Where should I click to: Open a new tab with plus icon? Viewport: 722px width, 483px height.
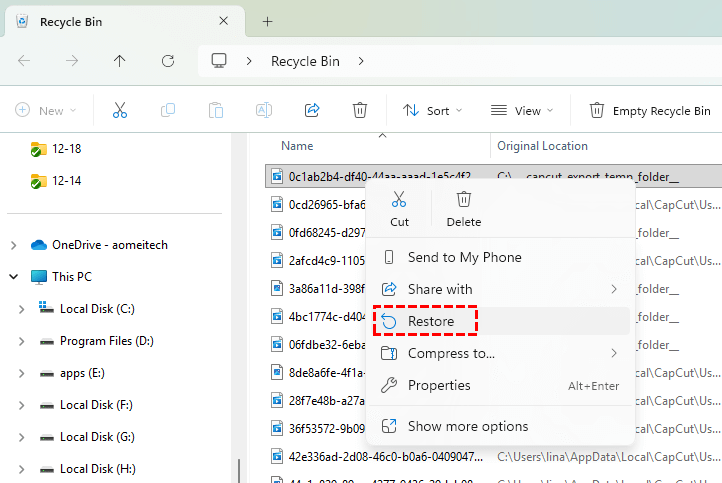(267, 21)
